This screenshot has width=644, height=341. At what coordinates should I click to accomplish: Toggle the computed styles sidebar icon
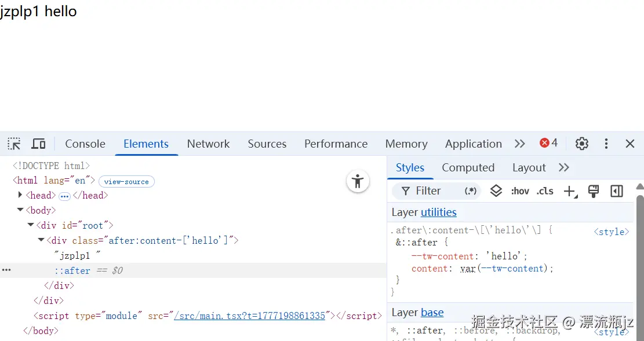tap(617, 191)
